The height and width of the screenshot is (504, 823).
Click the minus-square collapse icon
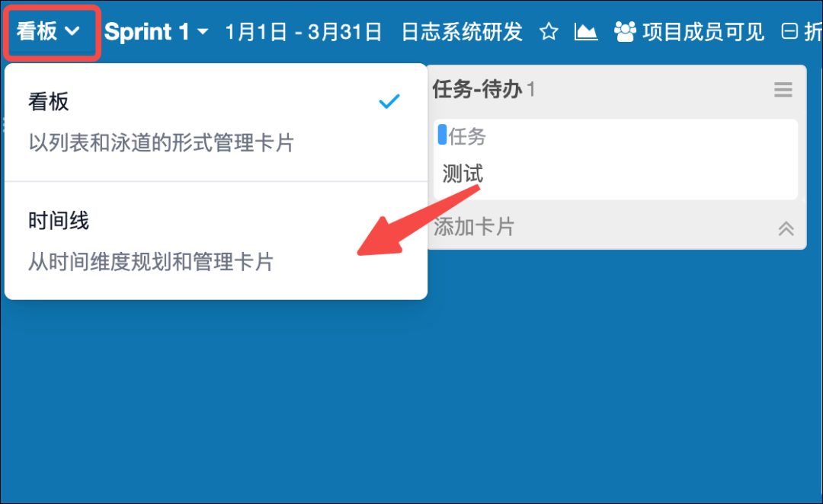coord(789,32)
